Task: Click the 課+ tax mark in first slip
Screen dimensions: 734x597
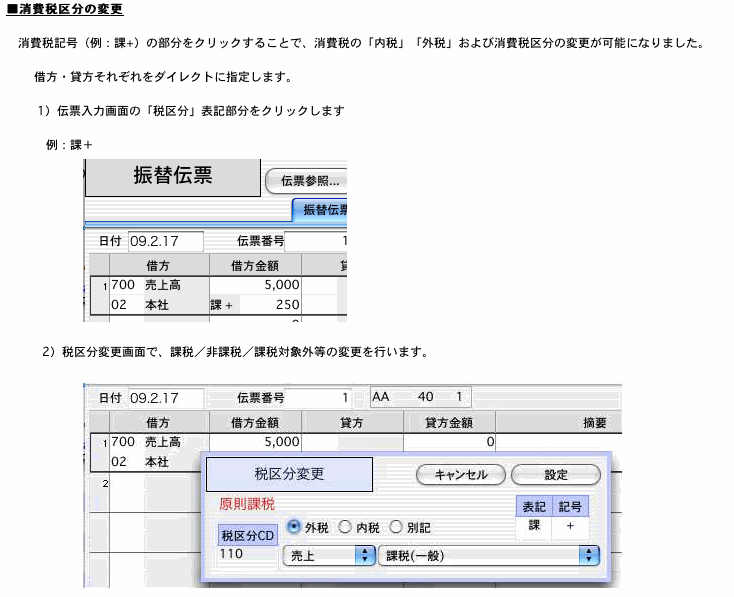Action: point(221,305)
